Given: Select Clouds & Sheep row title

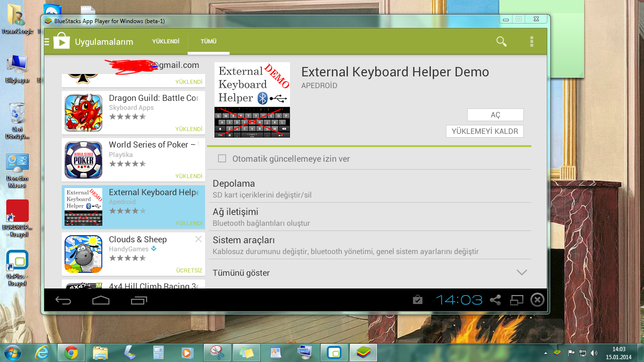Looking at the screenshot, I should coord(138,239).
